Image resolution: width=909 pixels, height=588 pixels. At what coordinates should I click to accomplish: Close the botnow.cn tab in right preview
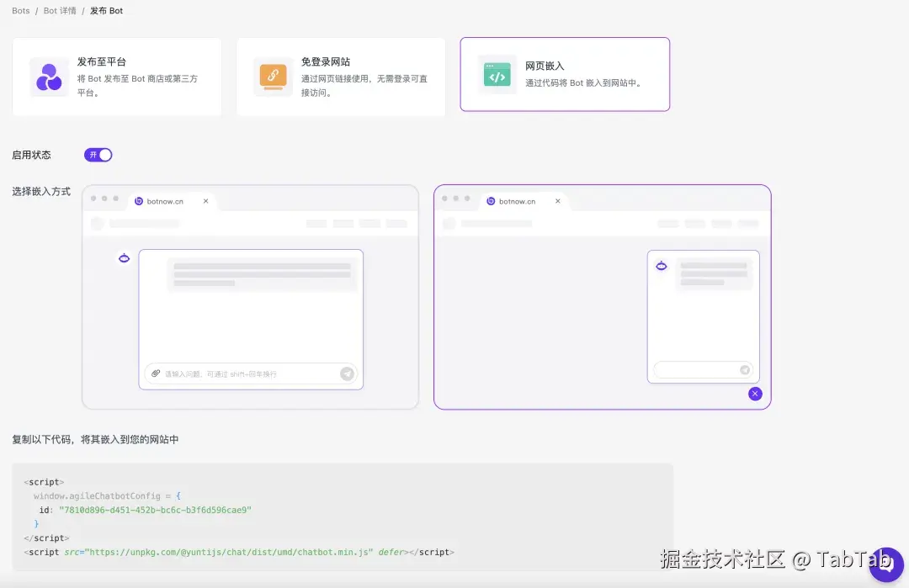[x=558, y=201]
